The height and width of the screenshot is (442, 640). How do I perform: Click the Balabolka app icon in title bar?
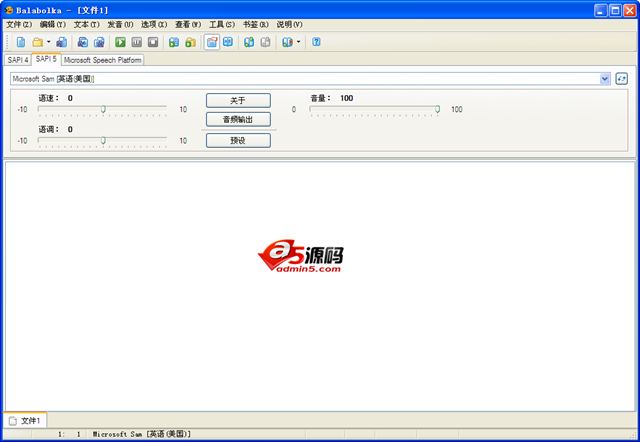(9, 10)
